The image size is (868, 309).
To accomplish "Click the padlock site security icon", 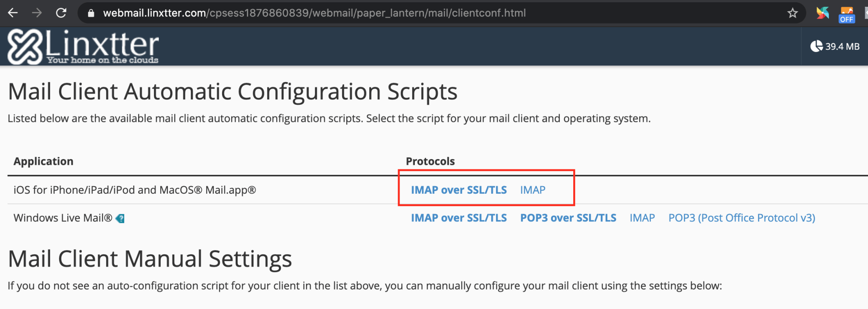I will coord(91,13).
